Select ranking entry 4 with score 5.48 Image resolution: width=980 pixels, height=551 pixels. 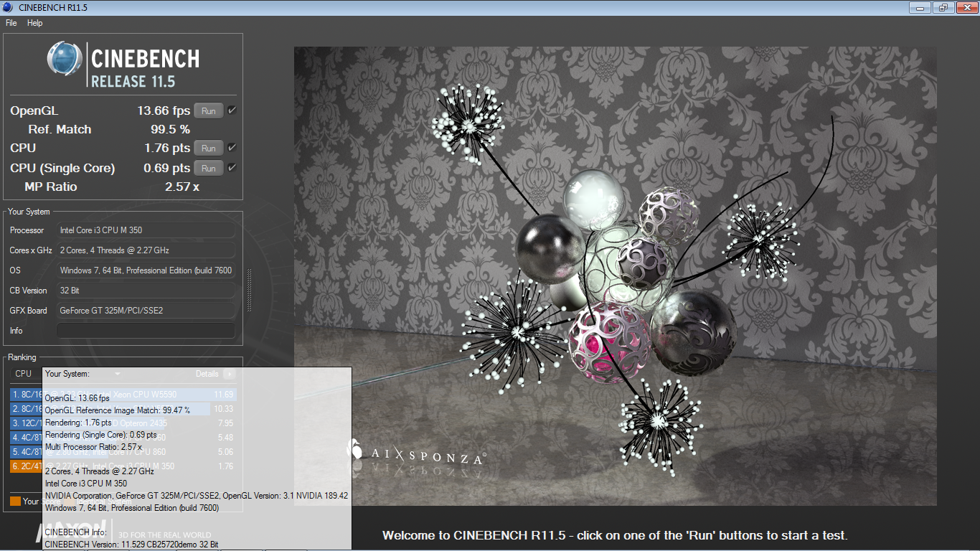(123, 438)
